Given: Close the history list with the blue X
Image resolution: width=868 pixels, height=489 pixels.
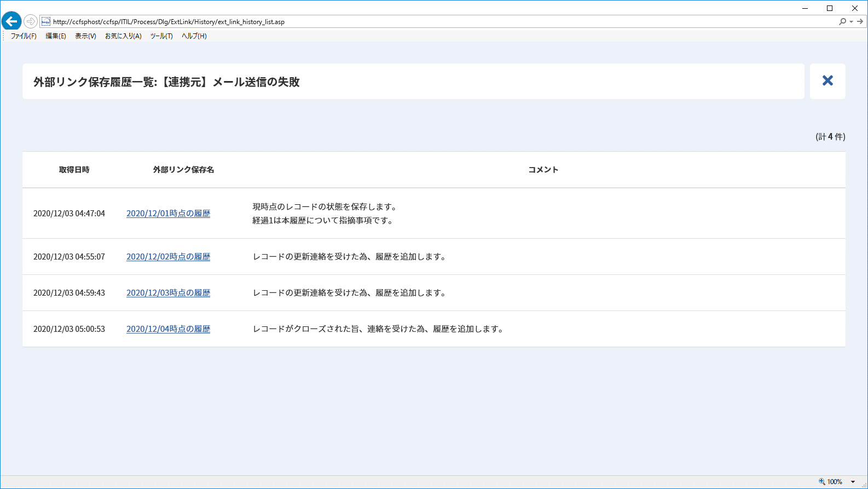Looking at the screenshot, I should click(828, 81).
